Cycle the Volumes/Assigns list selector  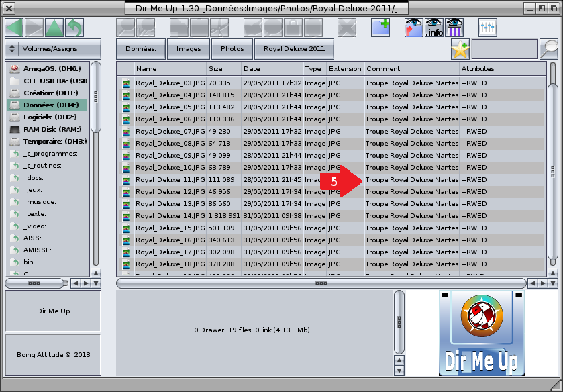point(53,49)
